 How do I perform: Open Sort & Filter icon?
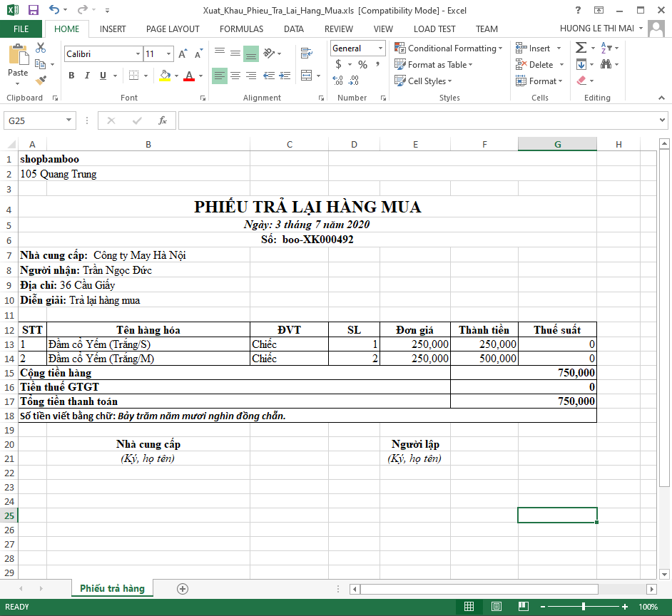[606, 48]
